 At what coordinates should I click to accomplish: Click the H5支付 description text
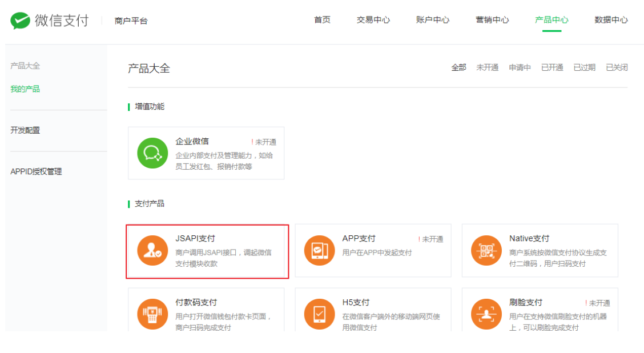tap(391, 322)
